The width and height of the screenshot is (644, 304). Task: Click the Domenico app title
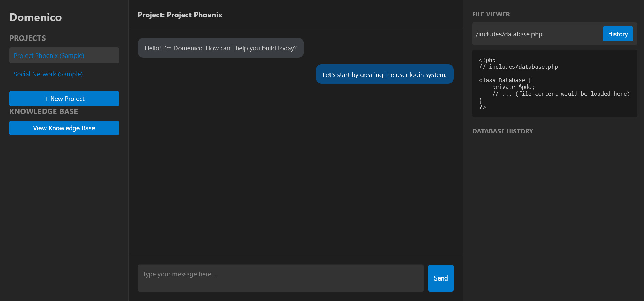coord(35,17)
